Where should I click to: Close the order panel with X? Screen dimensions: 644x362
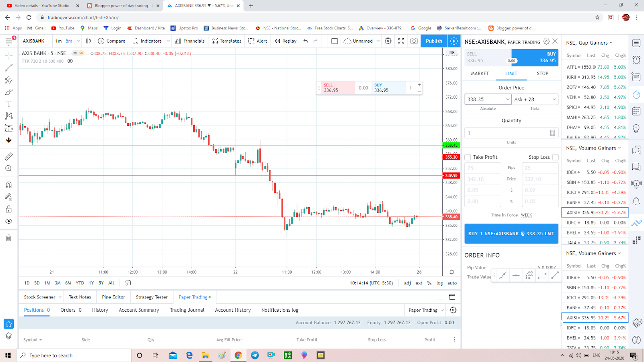click(x=555, y=41)
